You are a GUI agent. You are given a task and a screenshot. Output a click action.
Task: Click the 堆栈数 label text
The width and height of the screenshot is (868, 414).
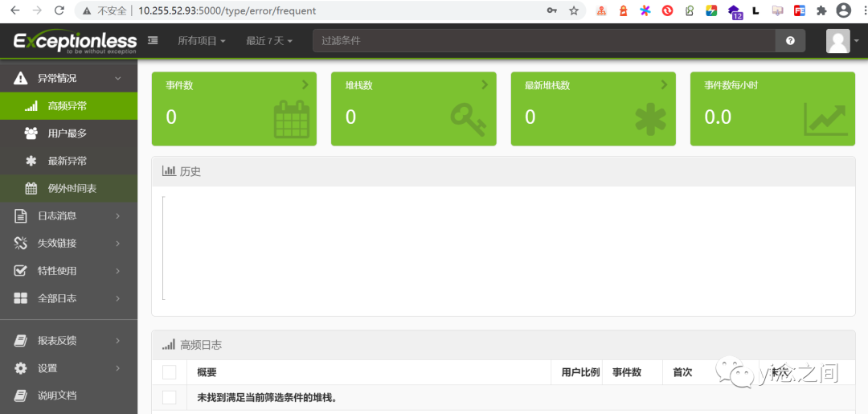click(x=359, y=85)
